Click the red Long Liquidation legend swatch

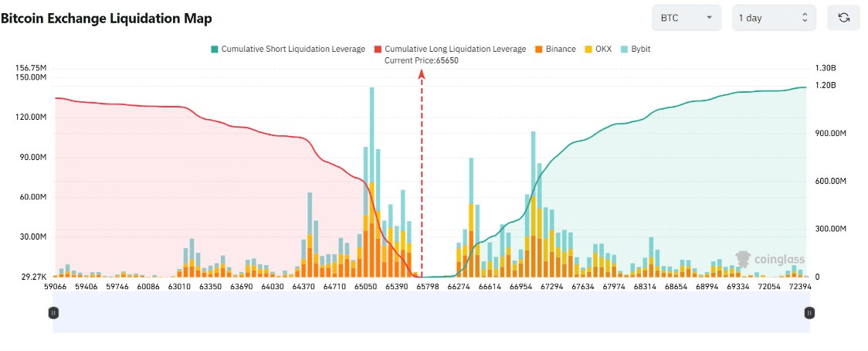378,49
